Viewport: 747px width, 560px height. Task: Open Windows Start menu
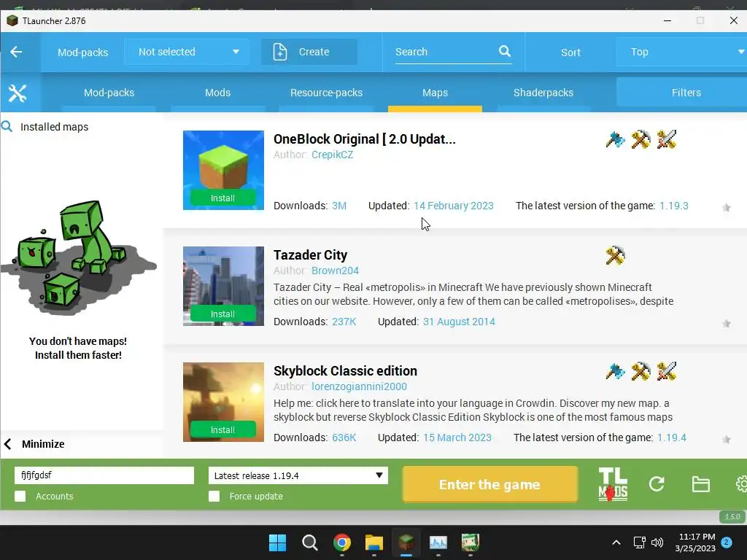pyautogui.click(x=277, y=542)
